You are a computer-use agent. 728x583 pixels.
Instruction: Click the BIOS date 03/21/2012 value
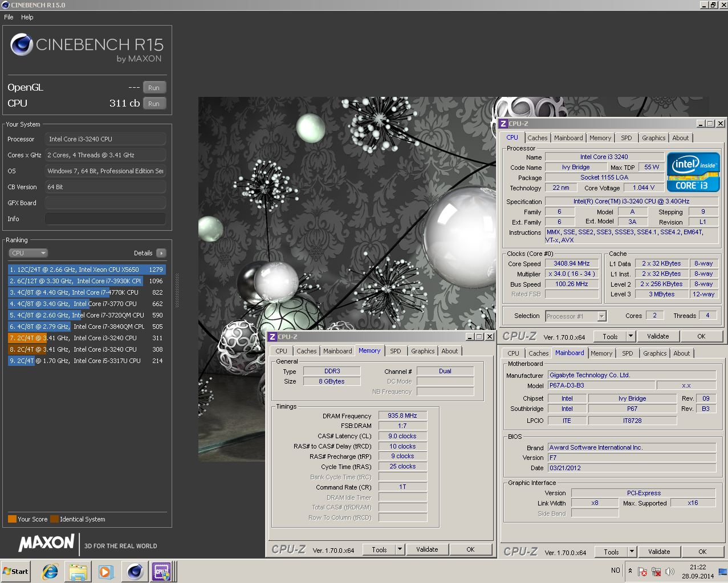pos(632,468)
